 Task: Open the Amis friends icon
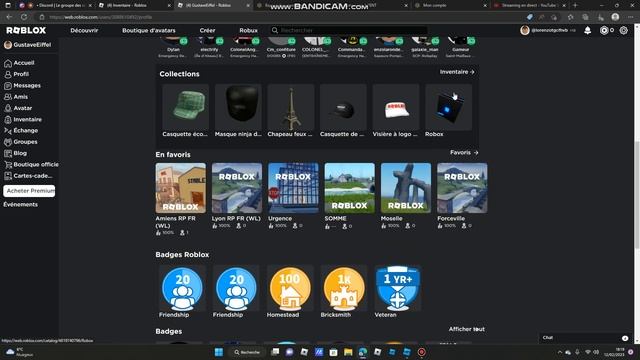click(x=8, y=97)
